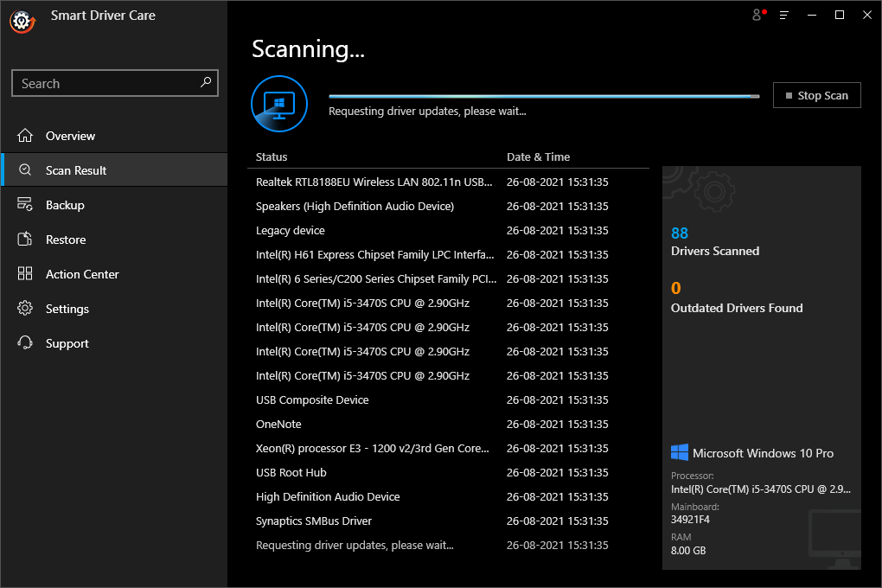
Task: Click the Restore document icon
Action: (25, 240)
